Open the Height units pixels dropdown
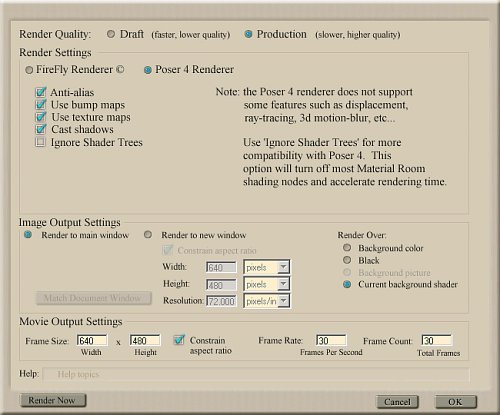The width and height of the screenshot is (500, 415). point(266,284)
